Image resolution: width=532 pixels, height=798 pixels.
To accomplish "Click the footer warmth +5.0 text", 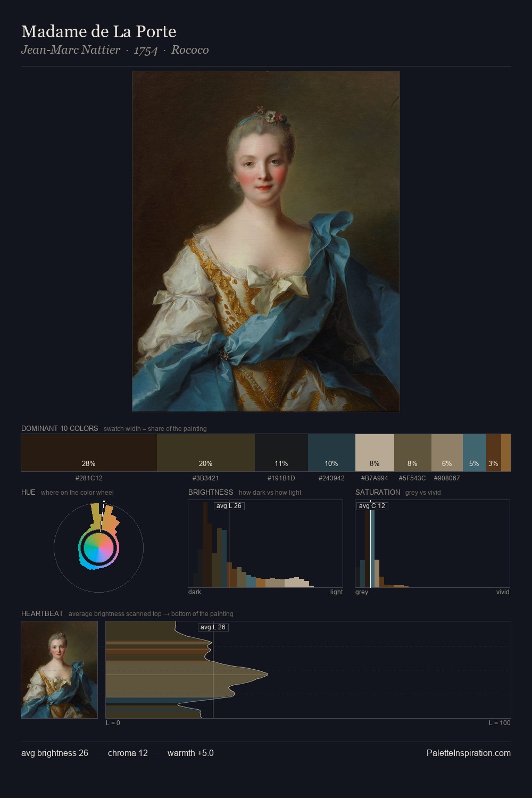I will (x=190, y=753).
